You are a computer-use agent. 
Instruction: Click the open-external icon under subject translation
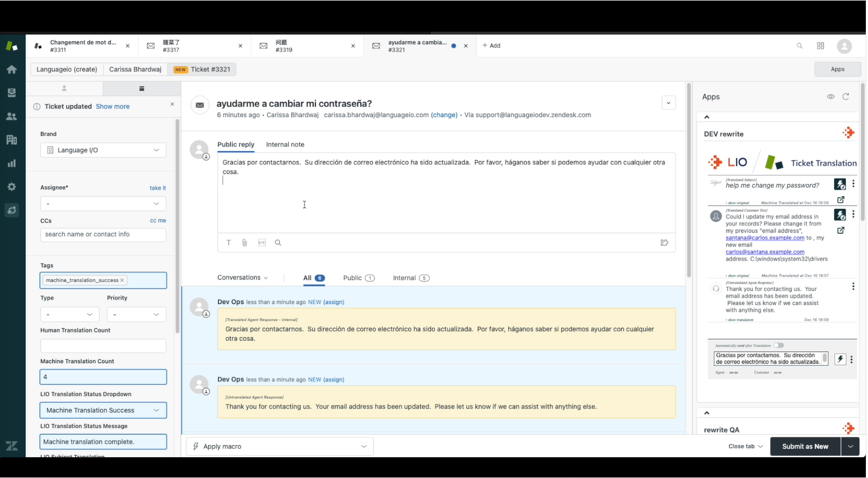(841, 200)
